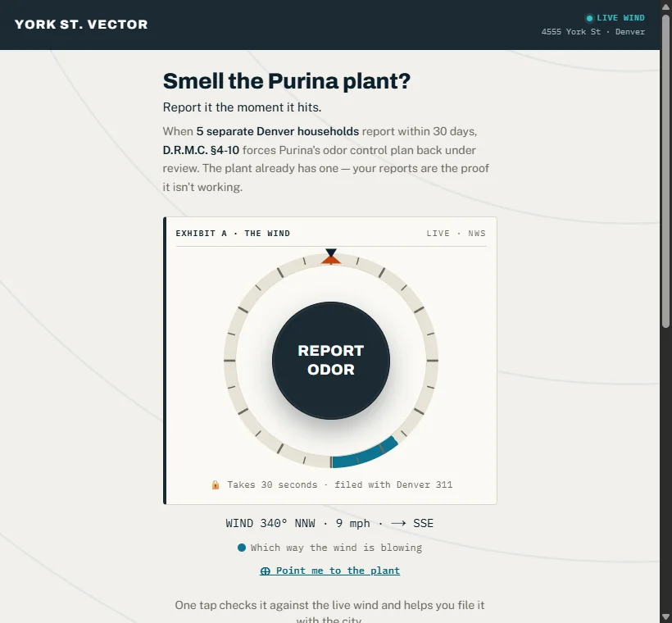The width and height of the screenshot is (672, 623).
Task: Click the scrollbar down arrow
Action: pos(665,618)
